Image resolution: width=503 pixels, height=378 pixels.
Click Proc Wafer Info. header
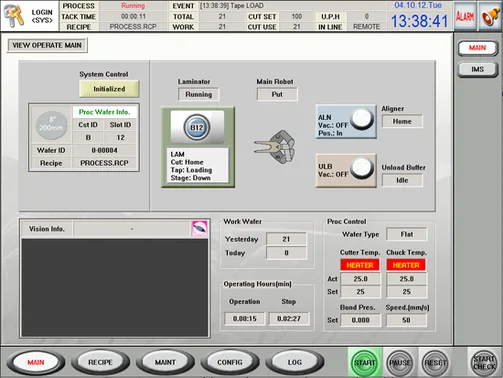[104, 112]
